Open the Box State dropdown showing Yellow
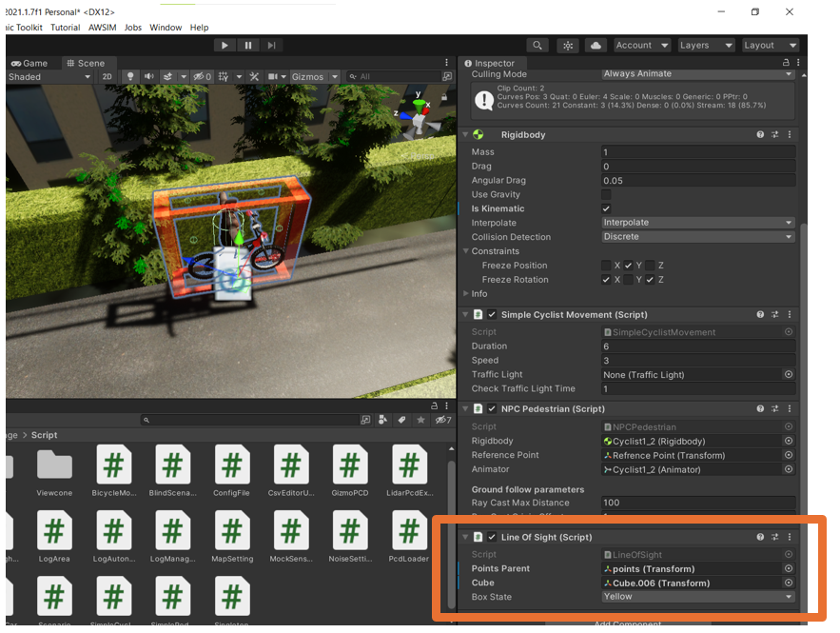Screen dimensions: 840x633 click(697, 597)
